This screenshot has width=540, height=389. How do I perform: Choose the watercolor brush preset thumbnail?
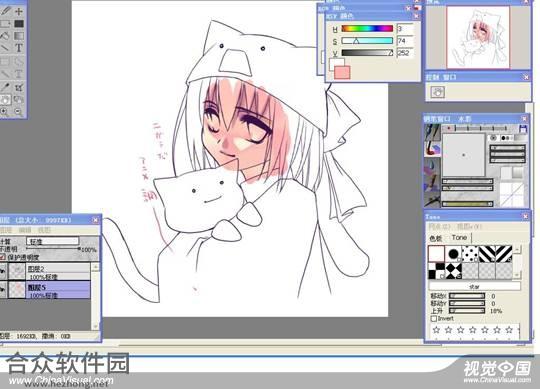click(x=432, y=149)
